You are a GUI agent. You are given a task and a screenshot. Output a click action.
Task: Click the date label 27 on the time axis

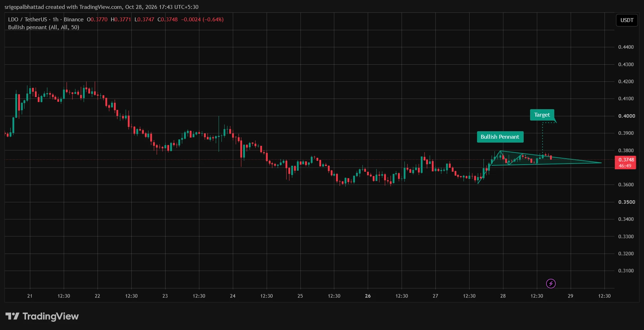[x=435, y=296]
